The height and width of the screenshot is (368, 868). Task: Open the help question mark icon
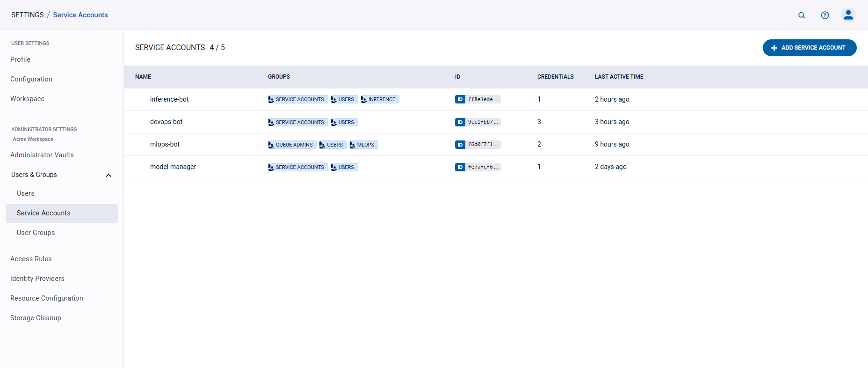pyautogui.click(x=825, y=15)
